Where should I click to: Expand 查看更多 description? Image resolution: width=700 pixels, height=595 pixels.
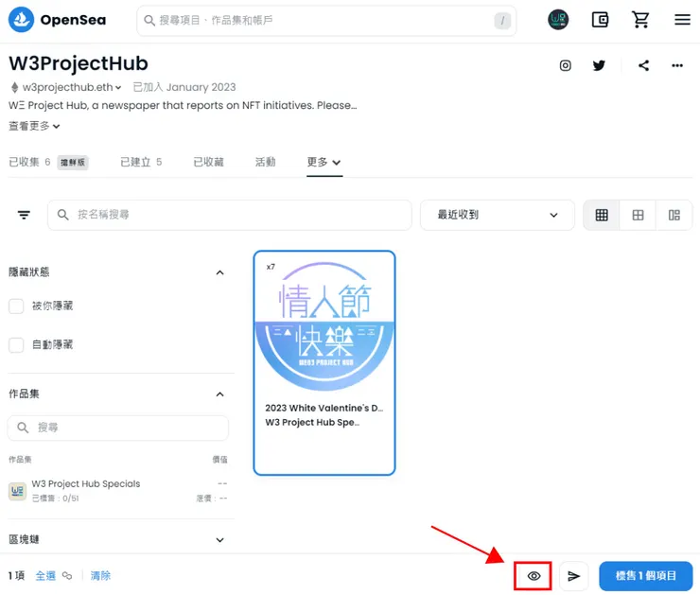point(34,126)
